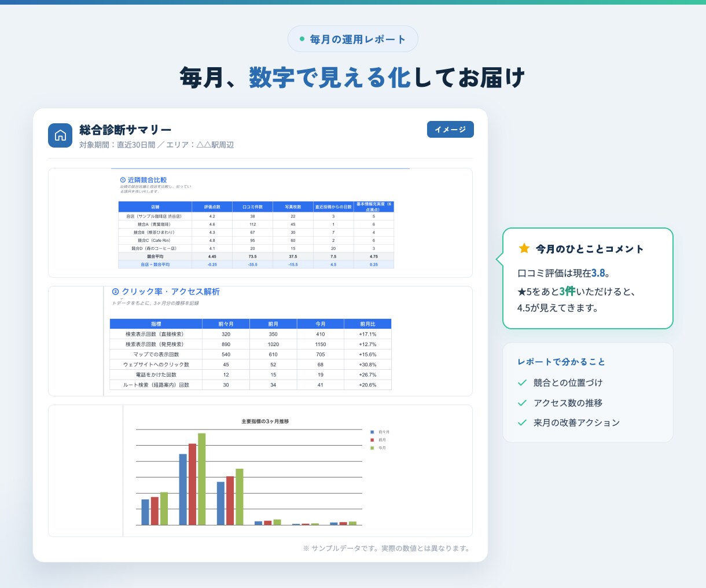Click the 前月比 column header
Screen dimensions: 706x588
(x=367, y=324)
